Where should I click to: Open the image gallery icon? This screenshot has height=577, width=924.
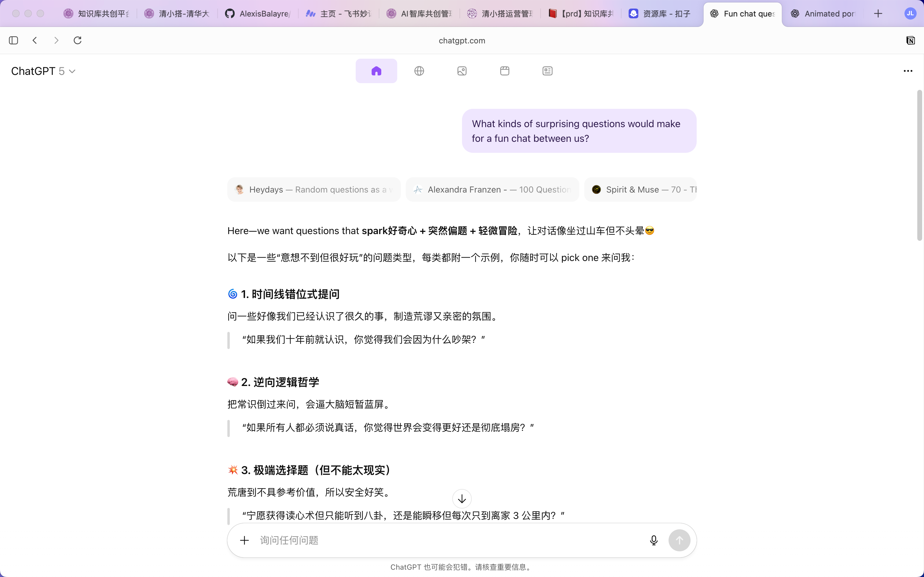tap(462, 71)
